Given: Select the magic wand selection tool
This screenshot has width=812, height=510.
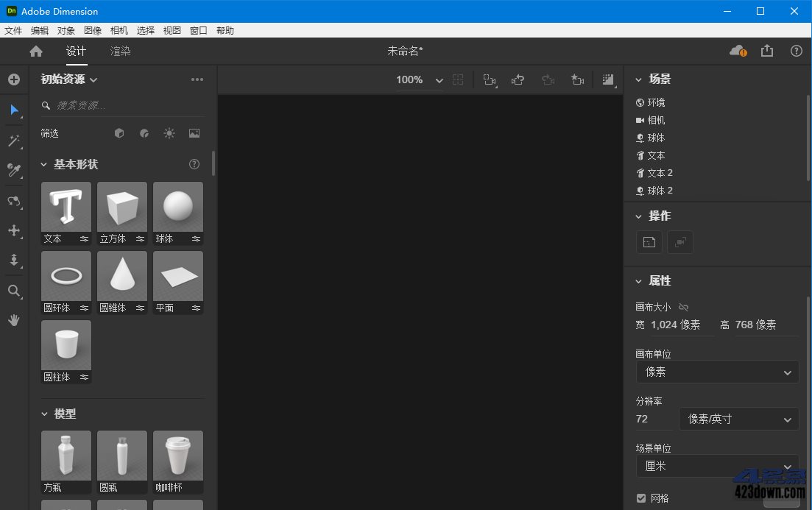Looking at the screenshot, I should (x=14, y=141).
